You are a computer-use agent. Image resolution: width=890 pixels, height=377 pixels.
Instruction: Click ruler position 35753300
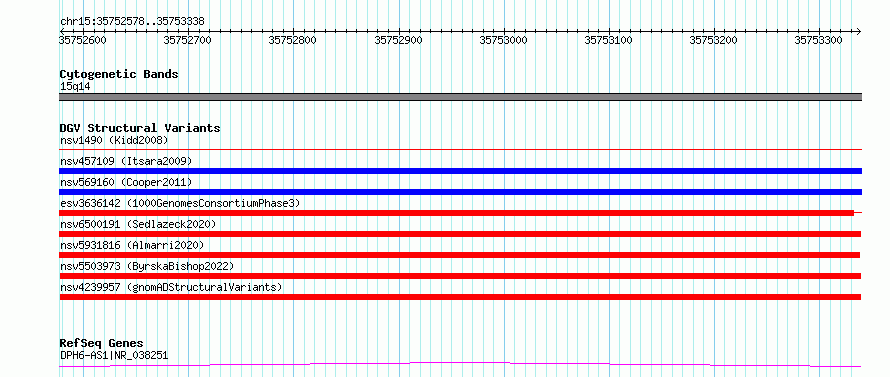point(818,40)
